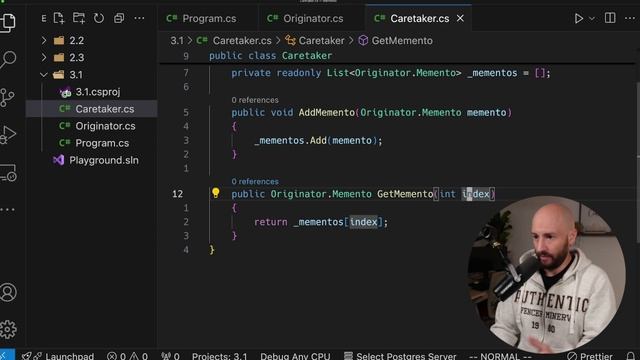
Task: Open Explorer views and more actions menu
Action: point(139,18)
